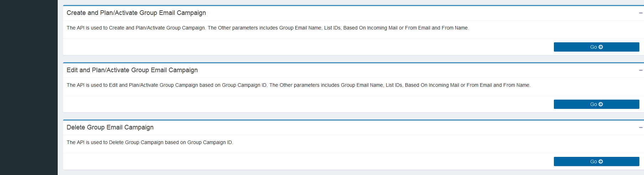Click the Edit Group Campaign API description text

[x=298, y=85]
